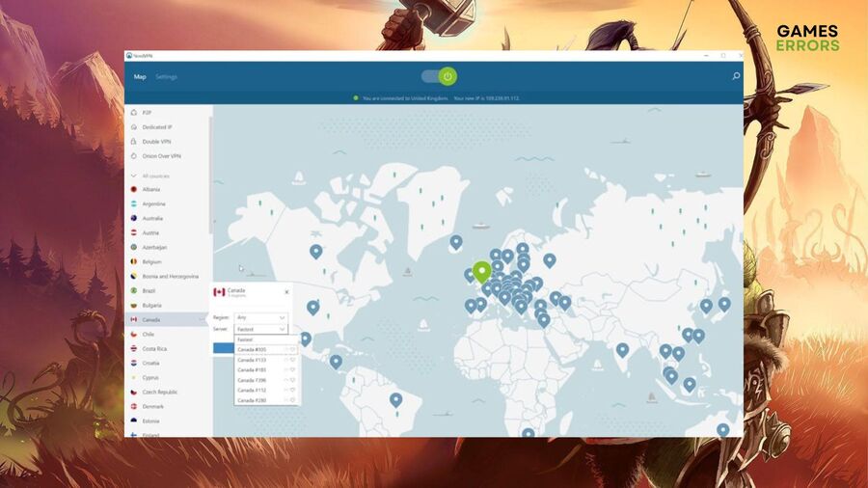Toggle the VPN connection power switch
This screenshot has width=868, height=488.
click(x=439, y=76)
